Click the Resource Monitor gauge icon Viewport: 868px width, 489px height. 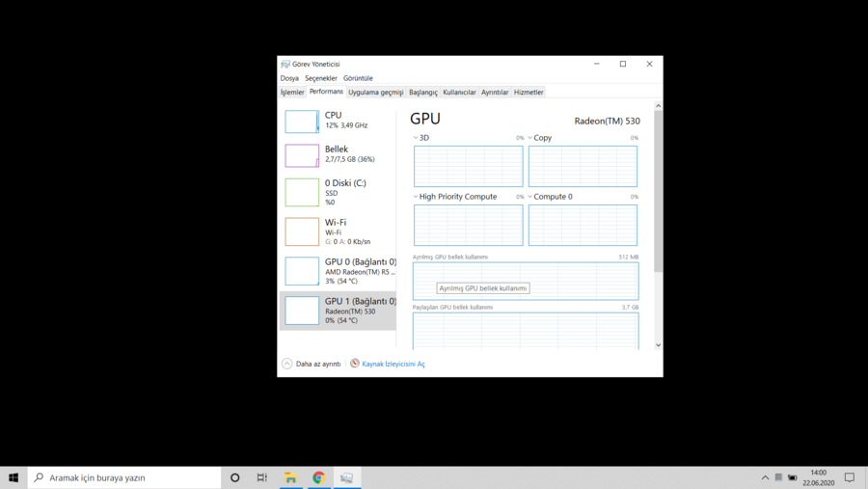tap(355, 364)
